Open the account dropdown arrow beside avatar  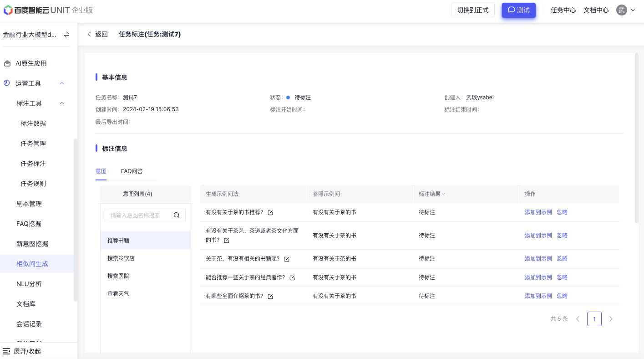(633, 10)
